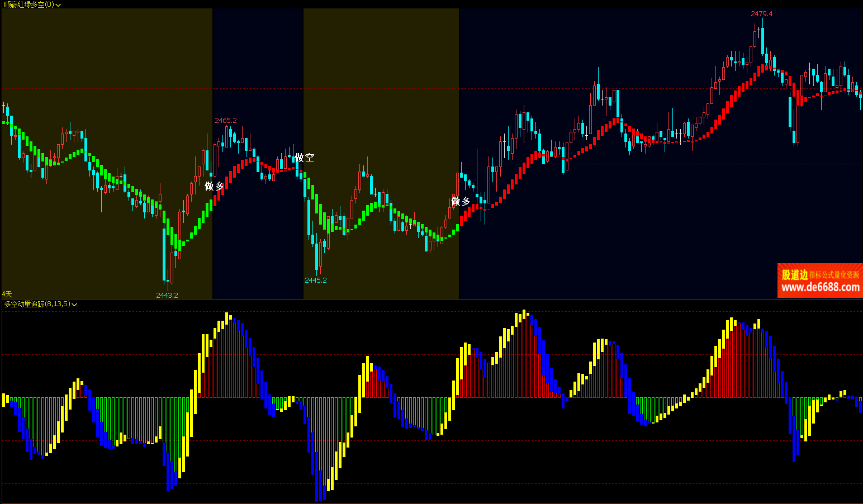Click the 4天 period label
The height and width of the screenshot is (504, 863).
pos(7,294)
